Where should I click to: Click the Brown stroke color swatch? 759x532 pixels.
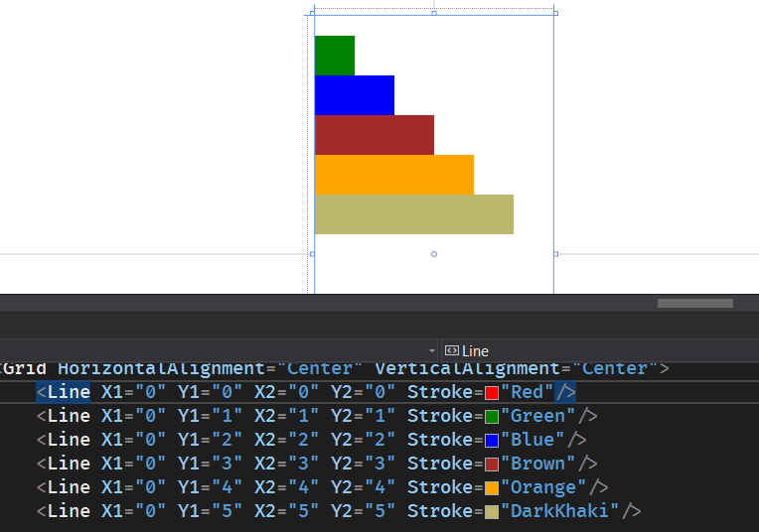492,464
